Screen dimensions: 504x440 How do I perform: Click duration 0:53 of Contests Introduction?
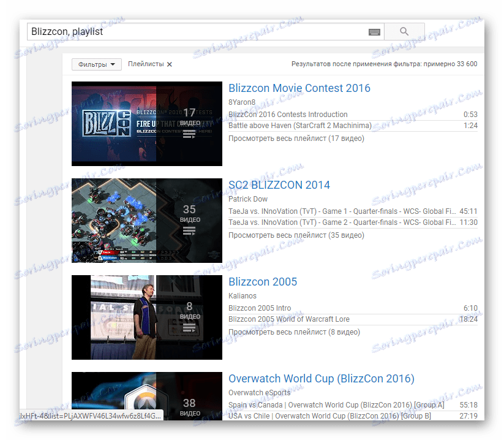(470, 115)
